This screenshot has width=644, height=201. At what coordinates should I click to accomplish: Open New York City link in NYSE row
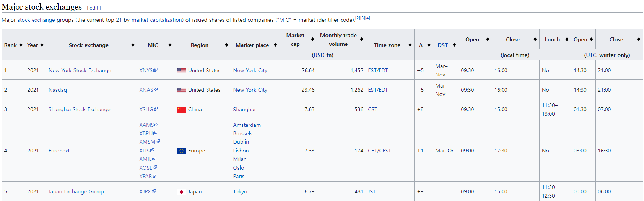[250, 70]
